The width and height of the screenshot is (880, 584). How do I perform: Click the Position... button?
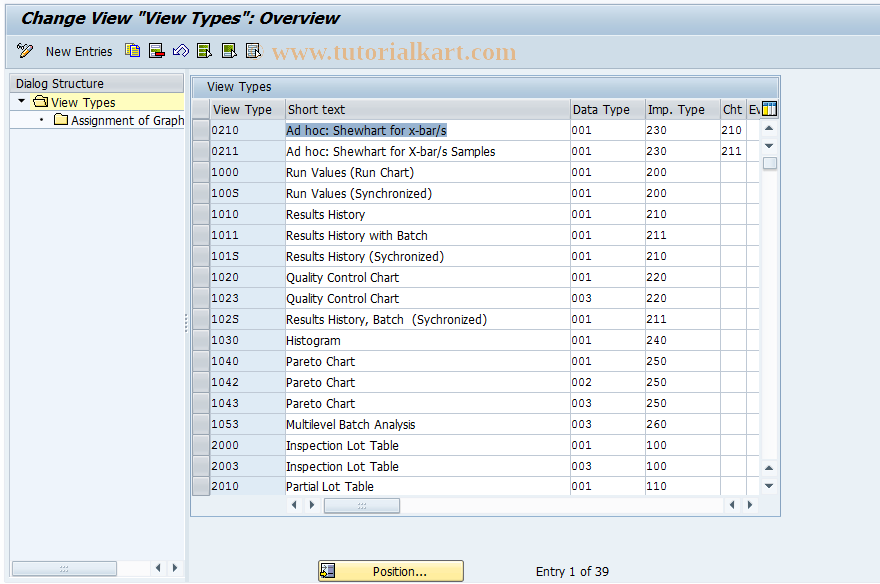tap(391, 571)
